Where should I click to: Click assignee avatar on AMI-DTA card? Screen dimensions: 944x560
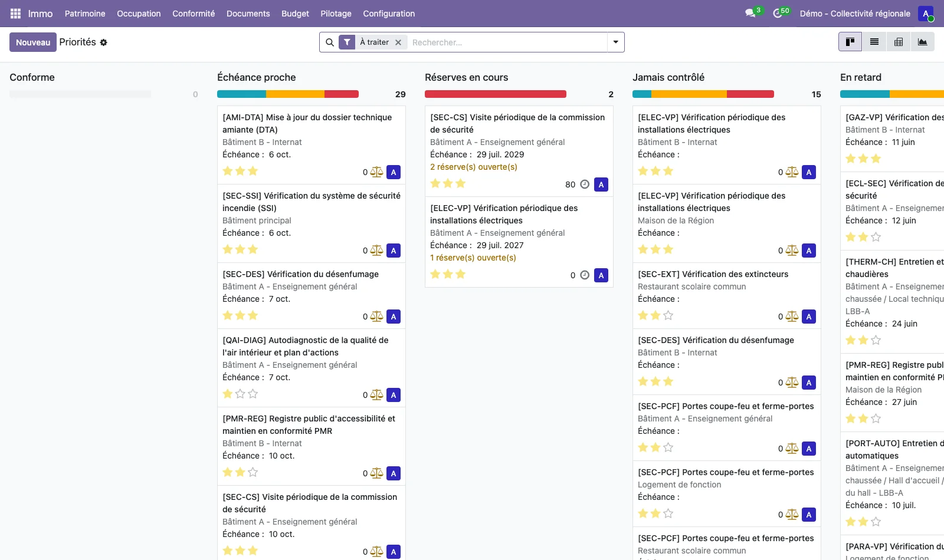tap(394, 172)
